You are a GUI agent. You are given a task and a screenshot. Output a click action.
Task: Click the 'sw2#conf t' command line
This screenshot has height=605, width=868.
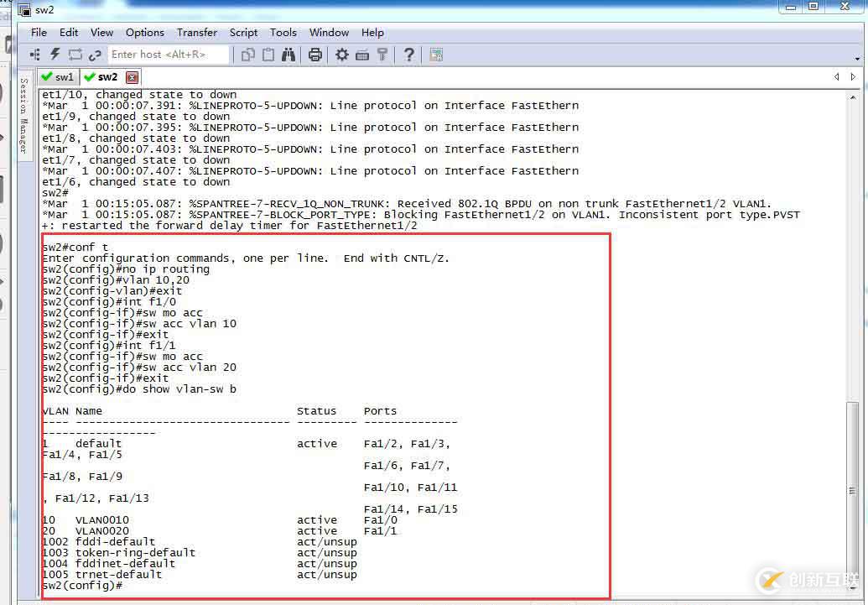coord(75,247)
